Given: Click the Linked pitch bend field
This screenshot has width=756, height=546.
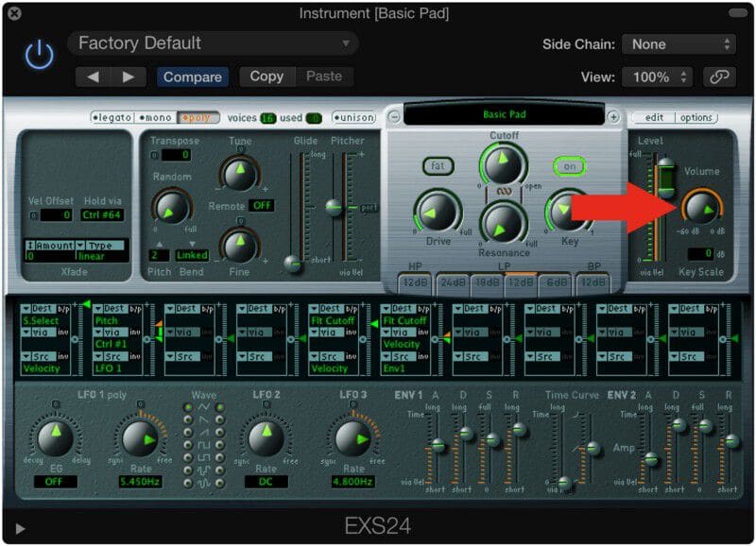Looking at the screenshot, I should point(192,255).
